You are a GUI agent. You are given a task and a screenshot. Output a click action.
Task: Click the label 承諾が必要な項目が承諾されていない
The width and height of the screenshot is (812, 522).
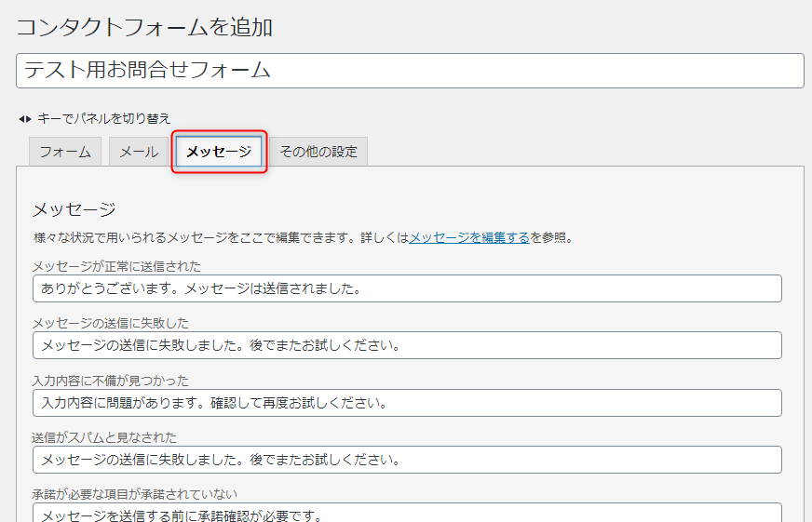(x=135, y=494)
